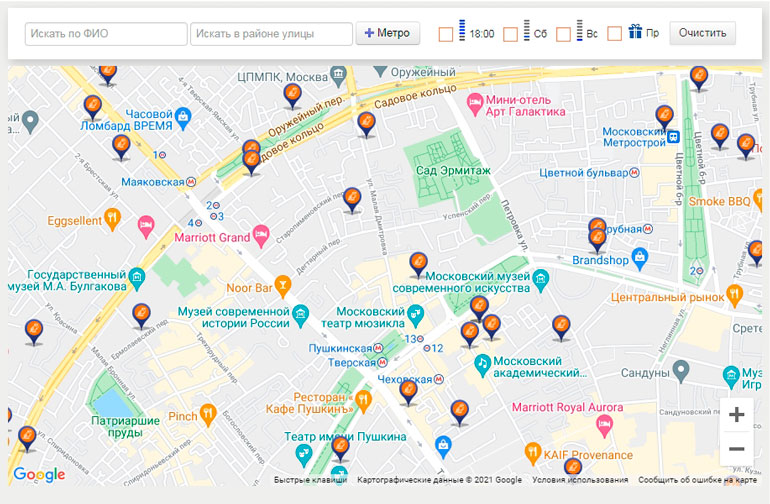
Task: Select the Сандуны location marker
Action: (x=681, y=371)
